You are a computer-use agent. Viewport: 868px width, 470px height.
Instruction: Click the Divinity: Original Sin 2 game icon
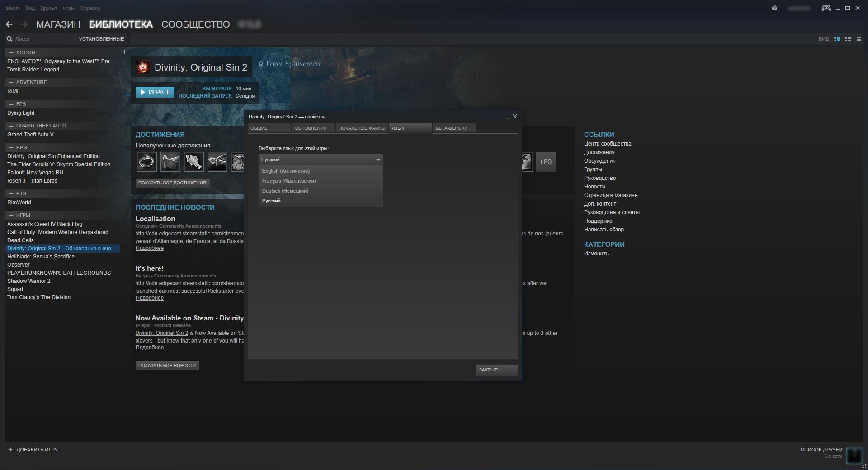click(x=143, y=67)
